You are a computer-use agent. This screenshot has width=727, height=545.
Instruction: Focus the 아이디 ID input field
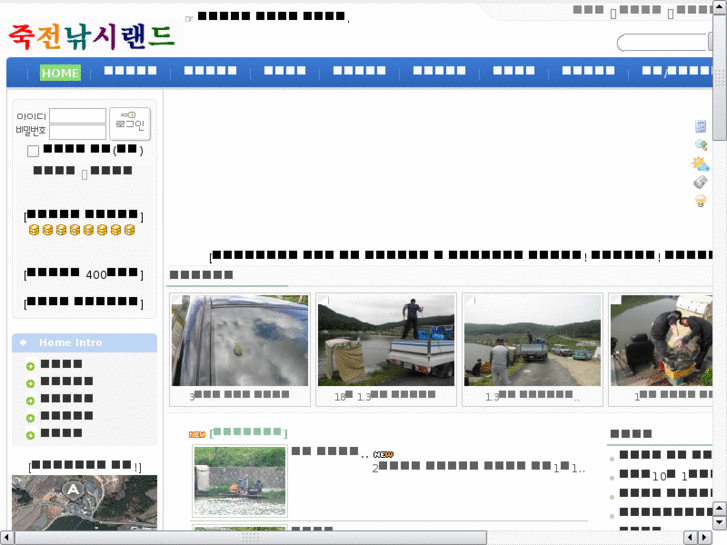(x=77, y=115)
